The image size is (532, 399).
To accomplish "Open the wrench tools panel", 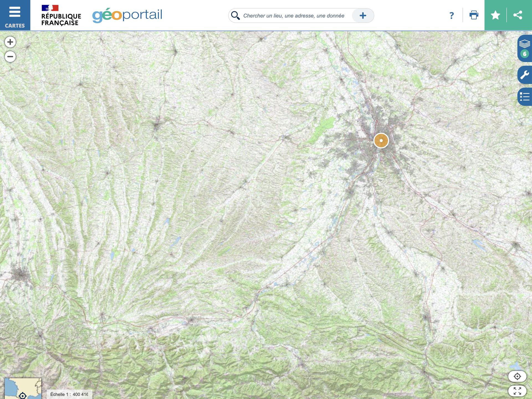I will pos(525,75).
